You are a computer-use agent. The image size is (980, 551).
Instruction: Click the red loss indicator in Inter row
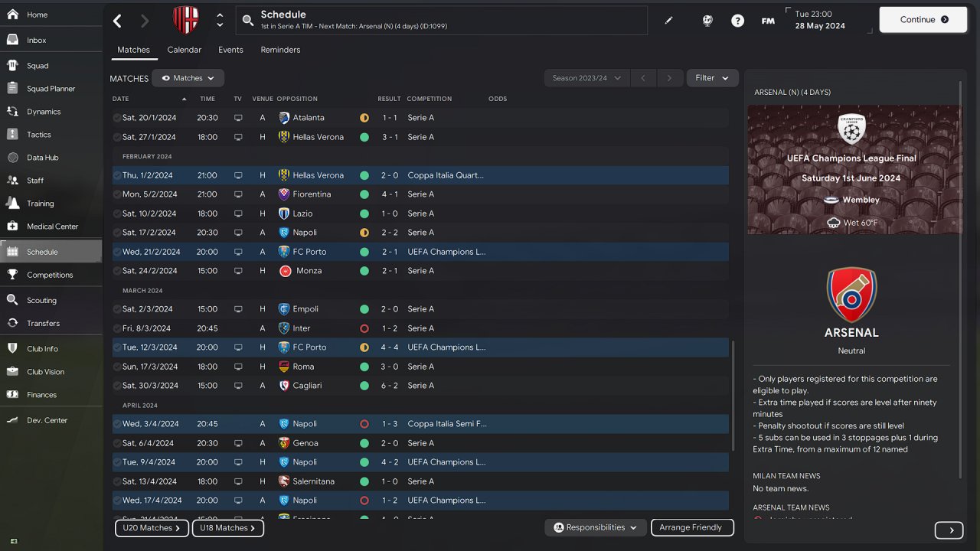click(x=364, y=328)
